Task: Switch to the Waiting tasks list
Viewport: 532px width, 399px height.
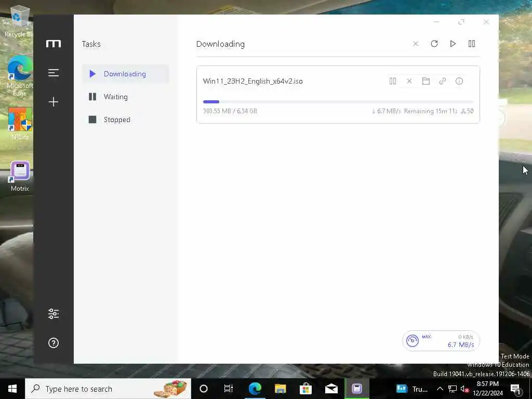Action: (125, 97)
